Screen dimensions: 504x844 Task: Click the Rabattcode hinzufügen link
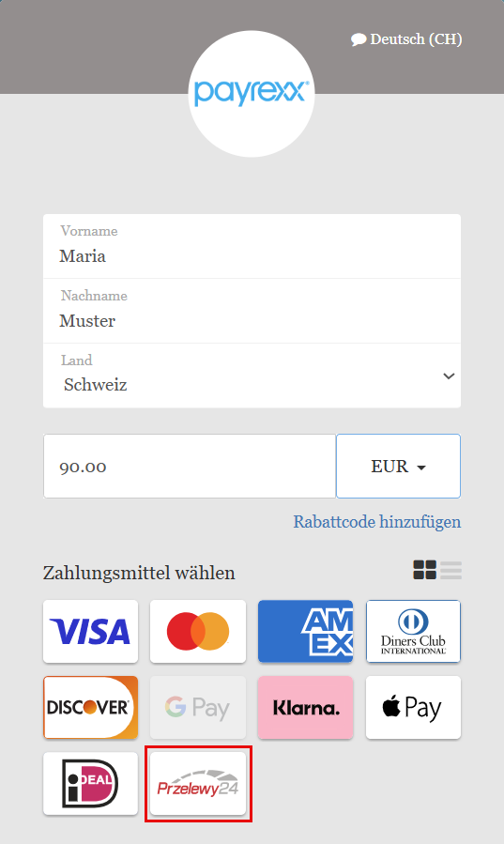point(377,522)
